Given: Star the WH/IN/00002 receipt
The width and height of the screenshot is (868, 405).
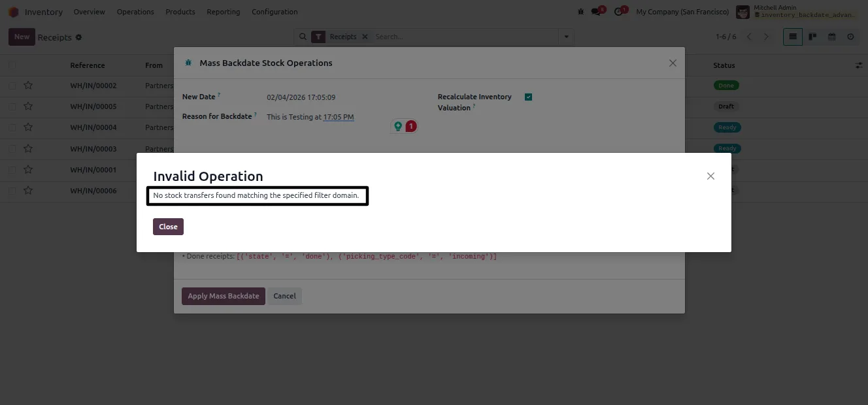Looking at the screenshot, I should [x=28, y=86].
